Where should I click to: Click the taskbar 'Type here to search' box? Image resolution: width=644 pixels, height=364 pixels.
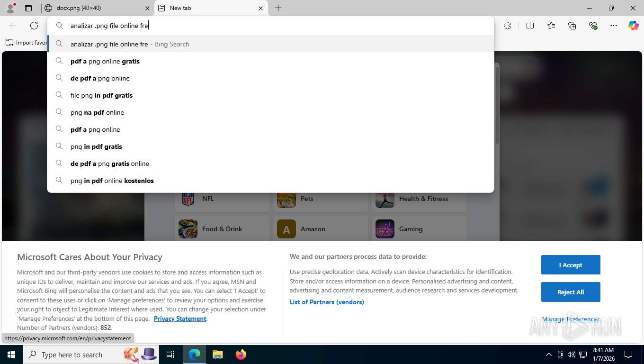pos(90,355)
